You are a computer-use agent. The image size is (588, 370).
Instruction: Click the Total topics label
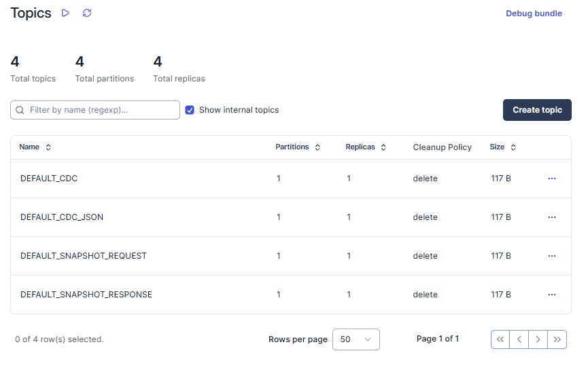[33, 79]
